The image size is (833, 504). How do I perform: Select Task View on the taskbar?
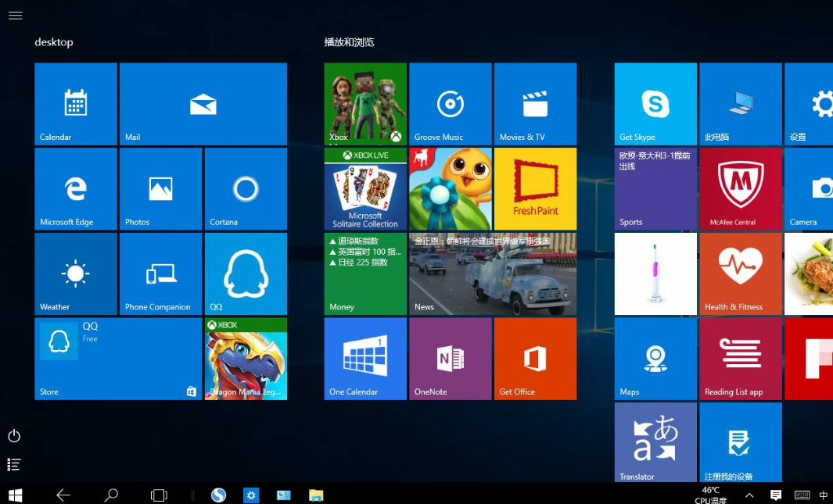coord(159,495)
